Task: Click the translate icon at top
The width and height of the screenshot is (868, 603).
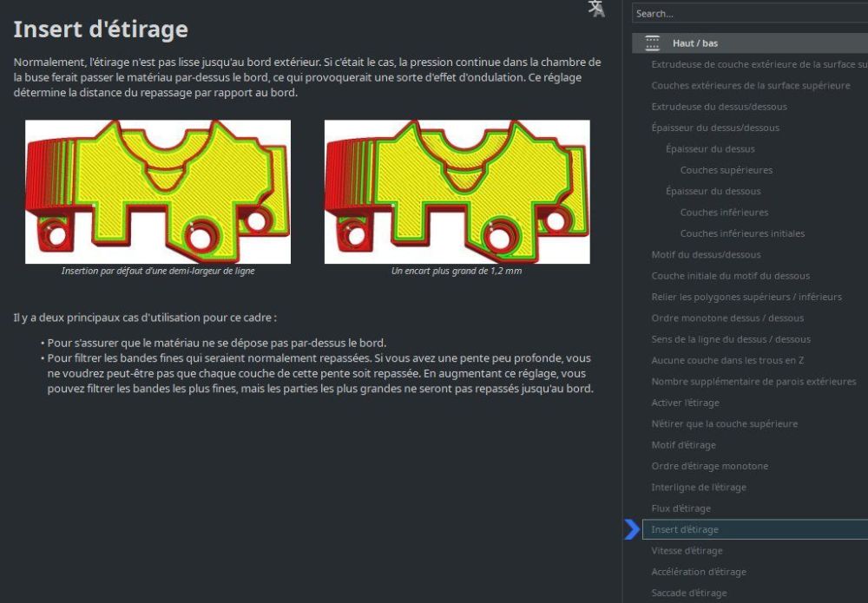Action: (x=596, y=9)
